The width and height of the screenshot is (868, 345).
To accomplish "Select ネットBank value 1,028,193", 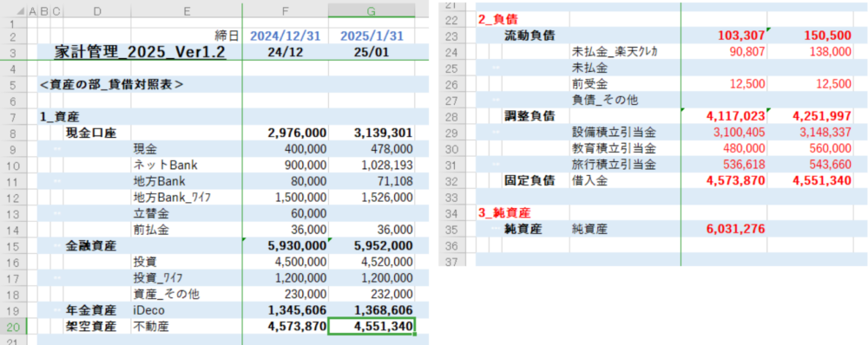I will (372, 166).
